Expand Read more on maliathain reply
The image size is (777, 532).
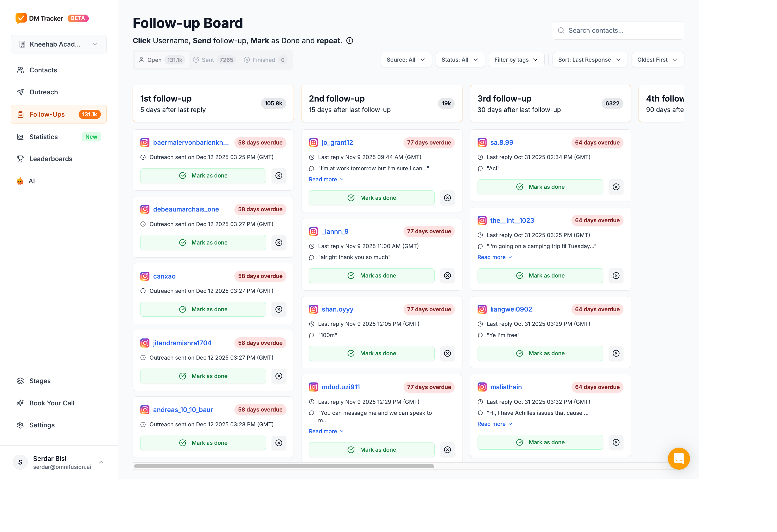point(495,424)
